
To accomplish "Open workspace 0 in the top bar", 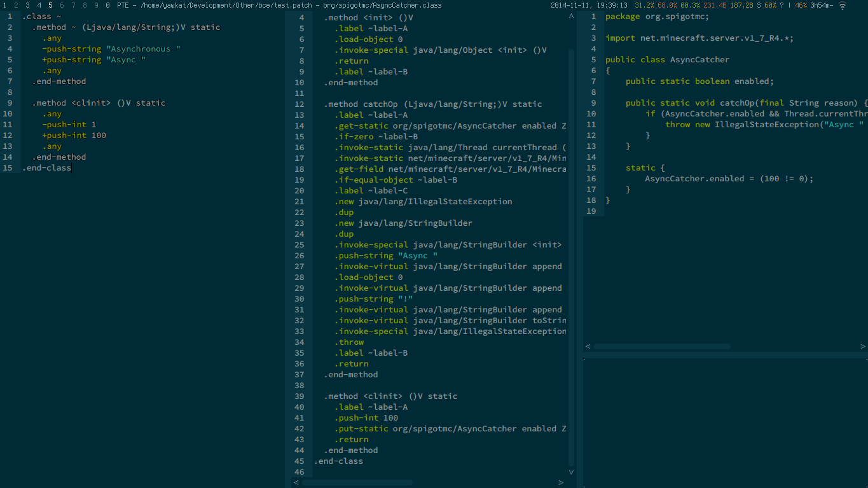I will pos(107,5).
